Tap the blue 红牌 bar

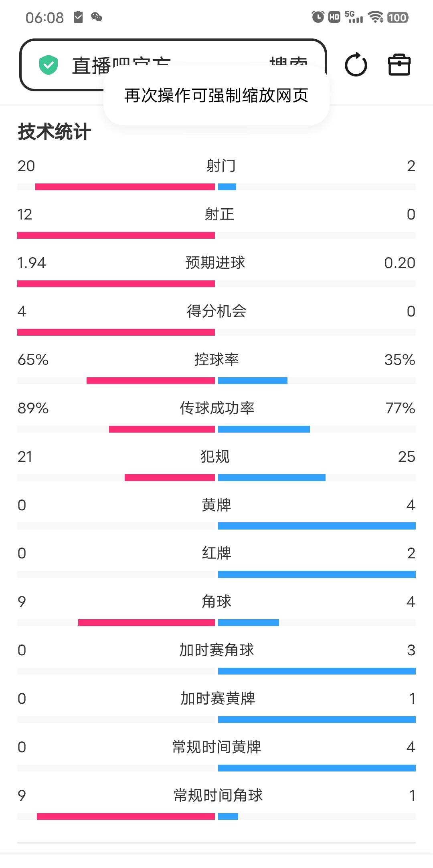point(317,574)
